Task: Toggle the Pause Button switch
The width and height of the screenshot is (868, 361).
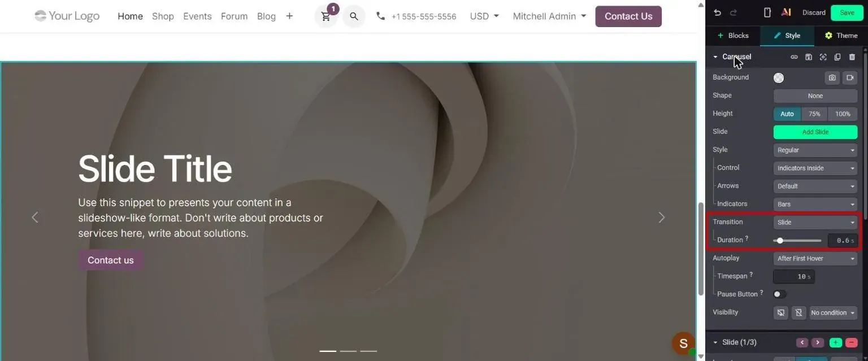Action: [780, 294]
